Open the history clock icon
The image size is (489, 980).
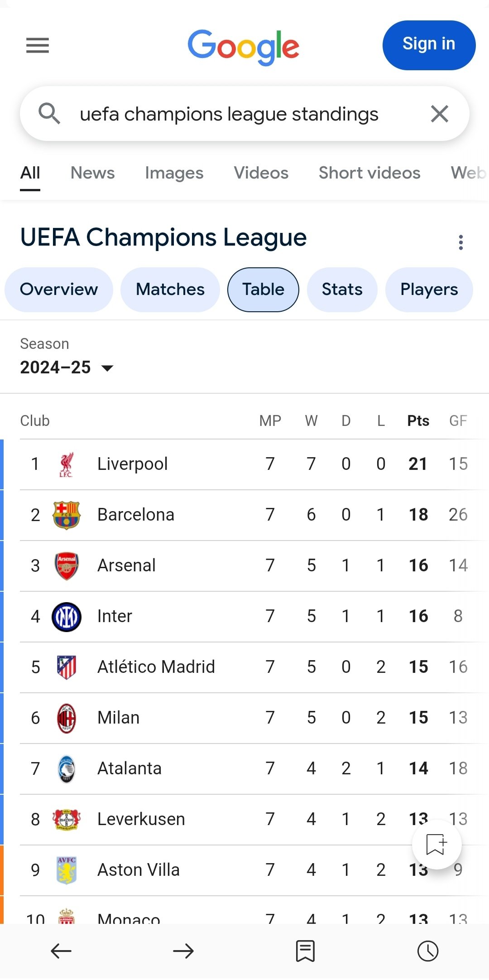point(428,951)
